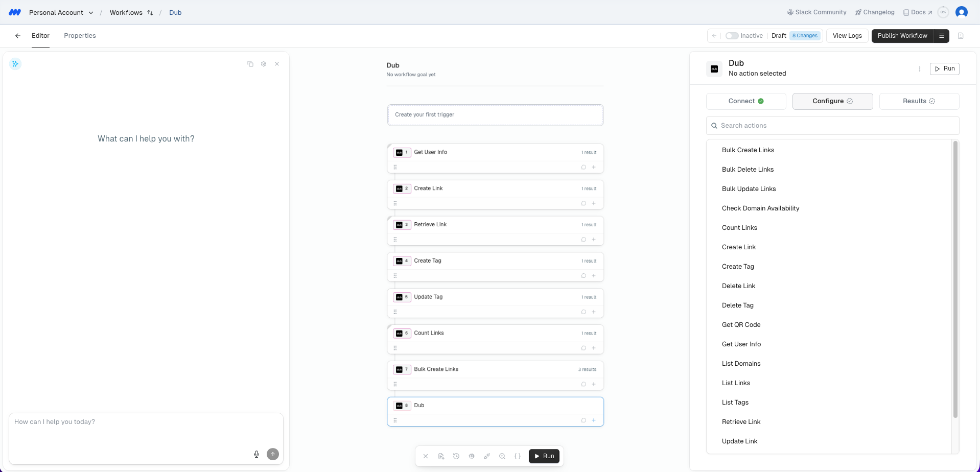This screenshot has height=472, width=980.
Task: Click drag handle on Update Tag step
Action: (395, 312)
